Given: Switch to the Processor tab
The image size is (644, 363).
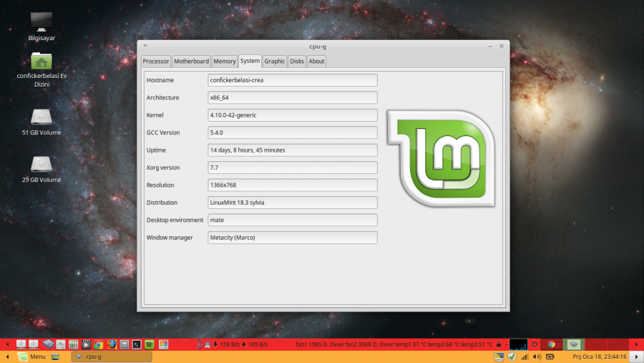Looking at the screenshot, I should [x=156, y=62].
